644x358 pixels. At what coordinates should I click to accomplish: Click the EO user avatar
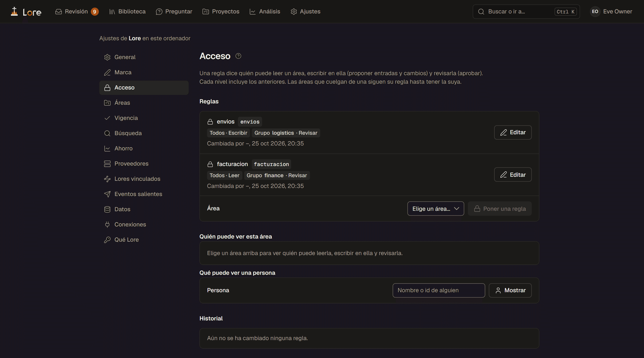595,11
